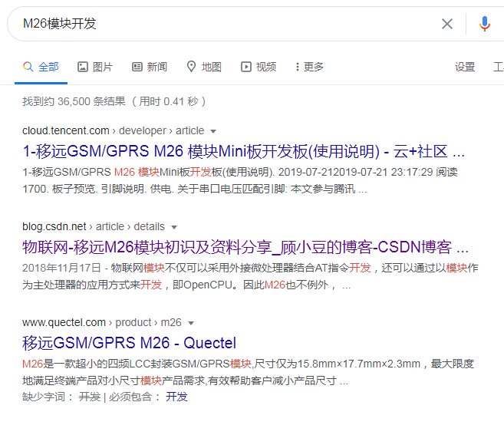This screenshot has height=425, width=504.
Task: Expand the 更多 more menu
Action: click(309, 67)
